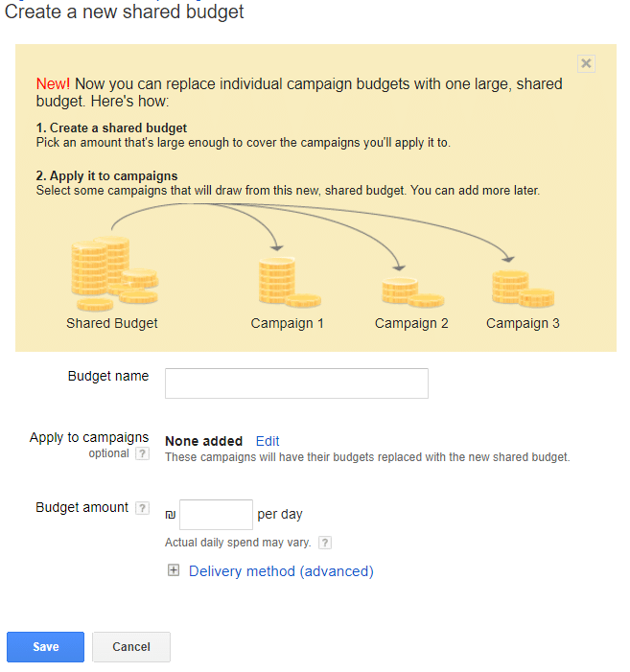
Task: Click the None added status text
Action: point(203,441)
